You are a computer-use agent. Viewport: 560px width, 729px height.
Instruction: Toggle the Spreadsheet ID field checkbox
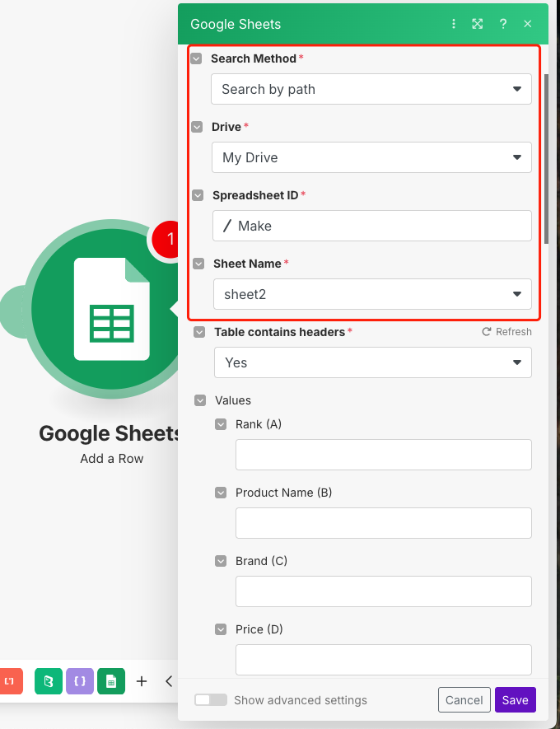[x=198, y=195]
